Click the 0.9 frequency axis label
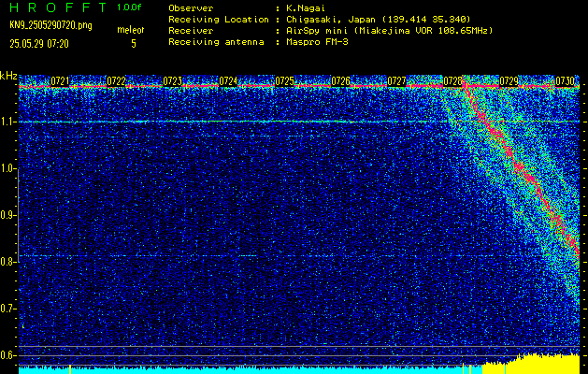Image resolution: width=588 pixels, height=374 pixels. [x=8, y=215]
